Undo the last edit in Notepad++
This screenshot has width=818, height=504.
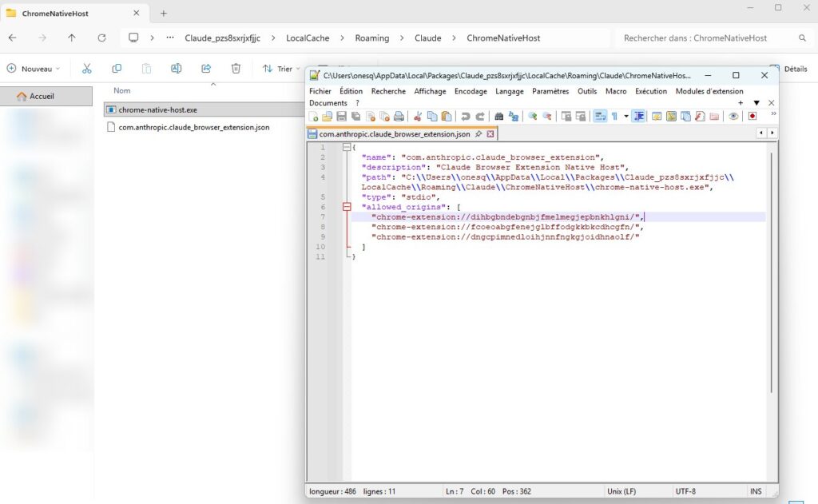click(x=466, y=117)
